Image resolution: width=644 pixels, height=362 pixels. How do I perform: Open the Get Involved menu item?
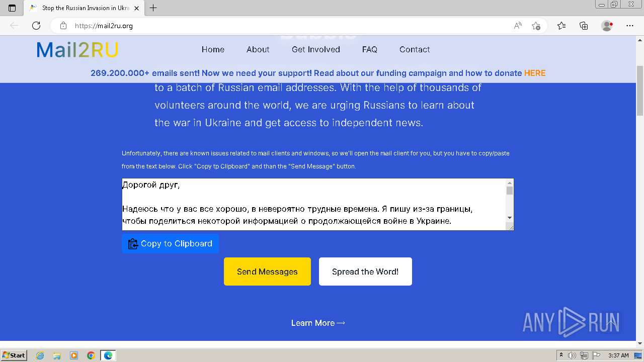coord(316,49)
